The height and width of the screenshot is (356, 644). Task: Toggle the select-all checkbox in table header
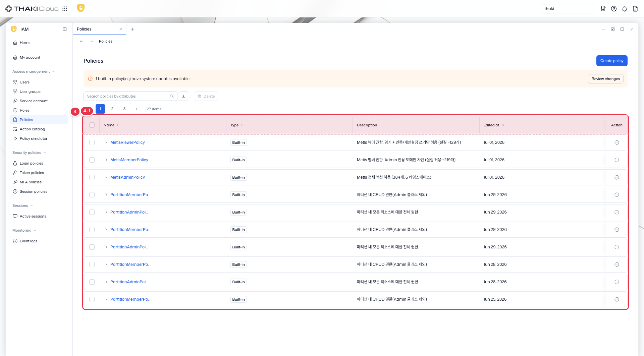92,125
